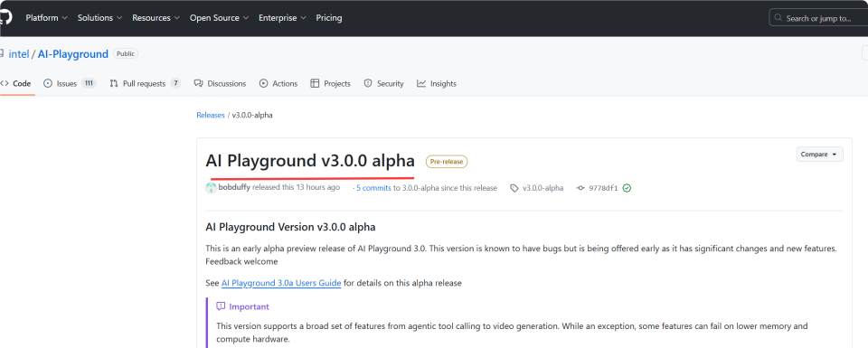The image size is (868, 348).
Task: Expand the Open Source menu
Action: point(219,18)
